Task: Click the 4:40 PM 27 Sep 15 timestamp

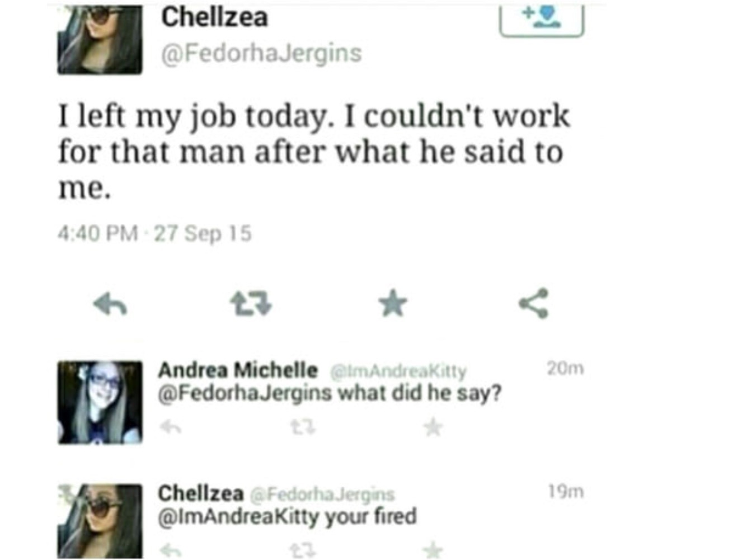Action: pyautogui.click(x=154, y=233)
